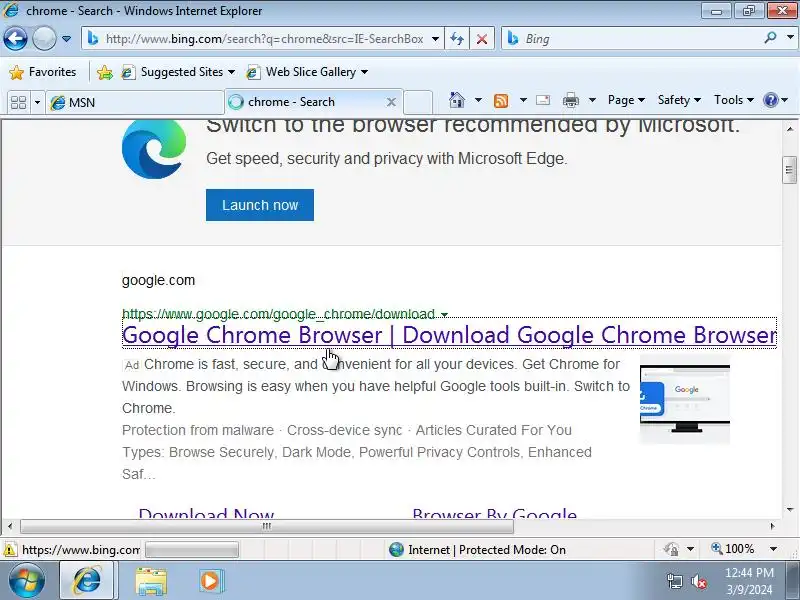The image size is (800, 600).
Task: Open the 100% zoom level button
Action: (x=733, y=549)
